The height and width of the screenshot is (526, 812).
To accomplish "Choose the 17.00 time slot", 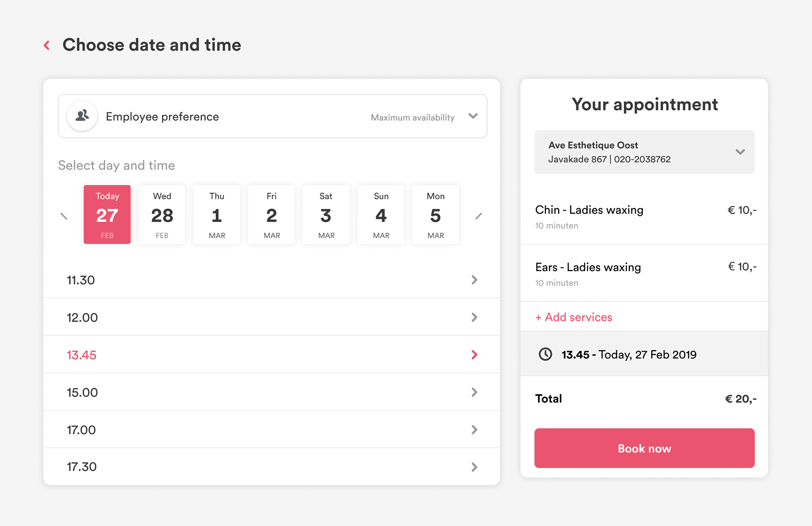I will click(272, 430).
